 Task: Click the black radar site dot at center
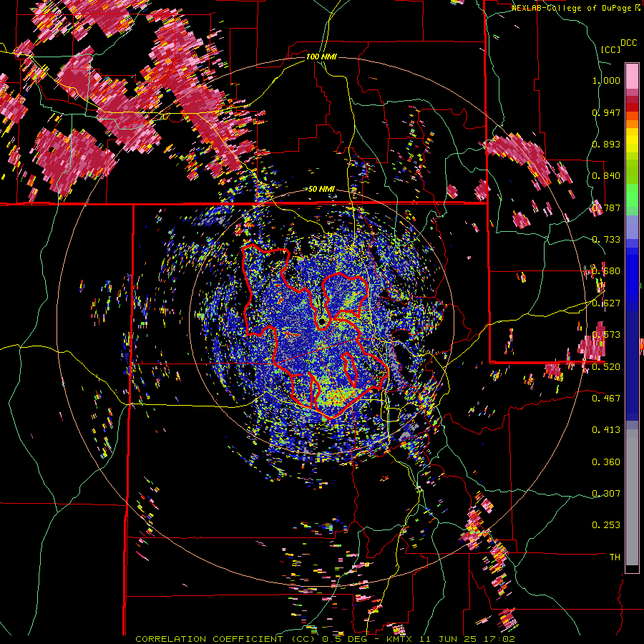click(323, 321)
